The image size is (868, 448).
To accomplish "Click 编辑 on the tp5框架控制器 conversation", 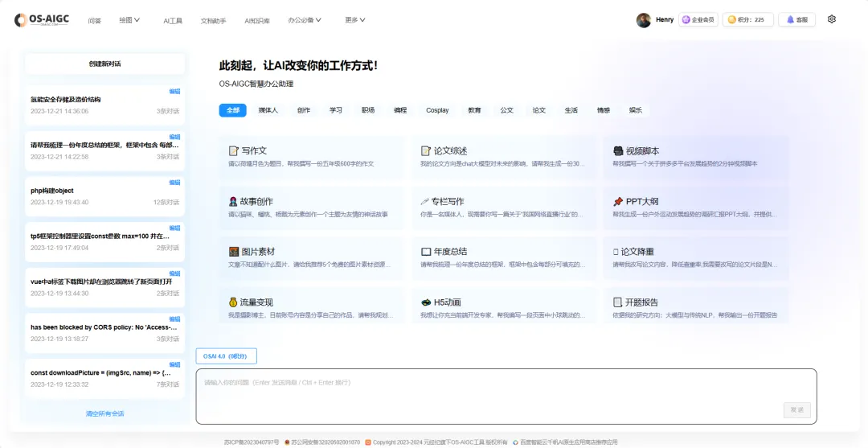I will [174, 228].
